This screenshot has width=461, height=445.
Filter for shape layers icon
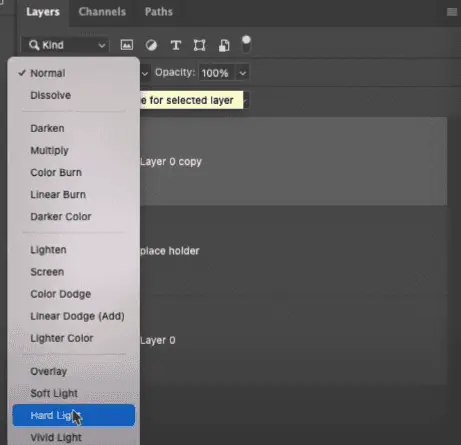point(199,45)
